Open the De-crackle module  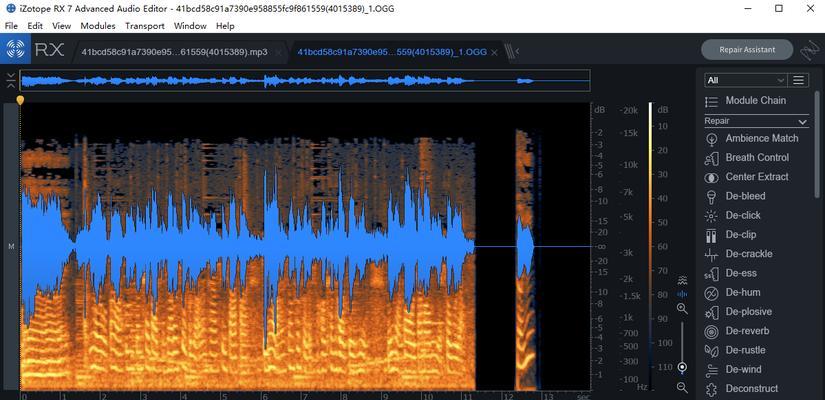coord(738,254)
